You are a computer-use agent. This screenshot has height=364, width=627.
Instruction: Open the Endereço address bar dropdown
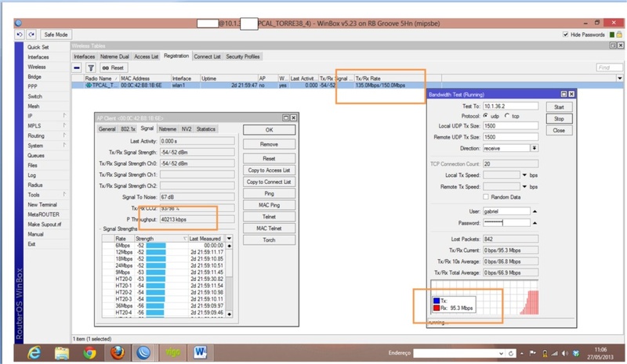click(501, 353)
